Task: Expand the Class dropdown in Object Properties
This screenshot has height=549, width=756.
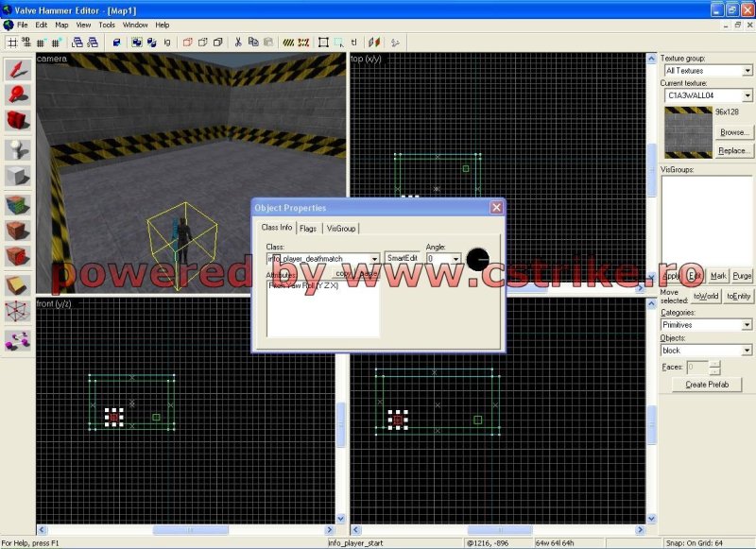Action: point(374,258)
